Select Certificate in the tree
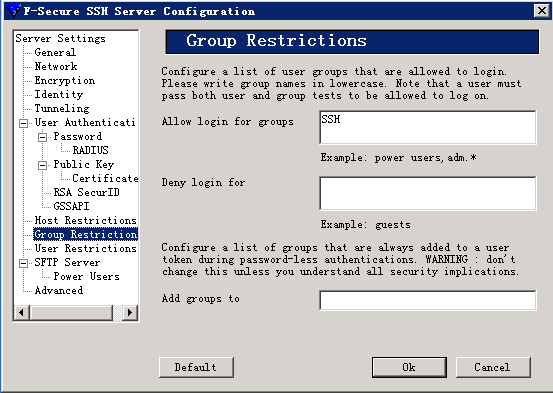This screenshot has width=553, height=393. [105, 178]
